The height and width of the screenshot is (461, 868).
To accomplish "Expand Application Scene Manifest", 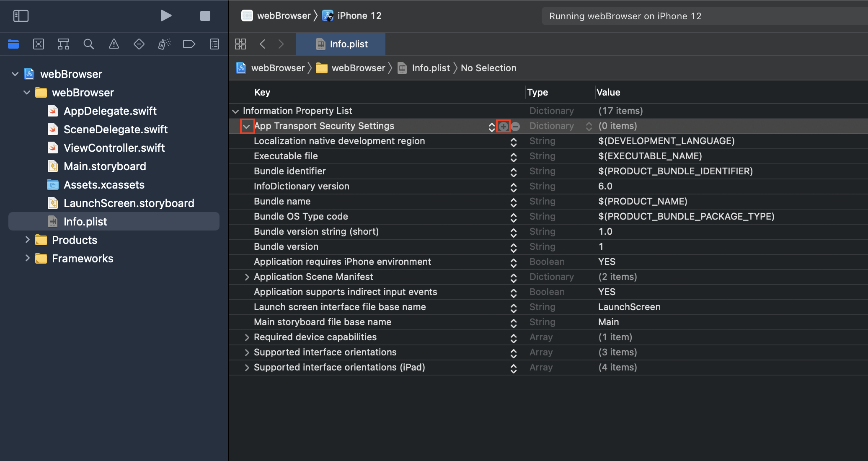I will [x=247, y=277].
